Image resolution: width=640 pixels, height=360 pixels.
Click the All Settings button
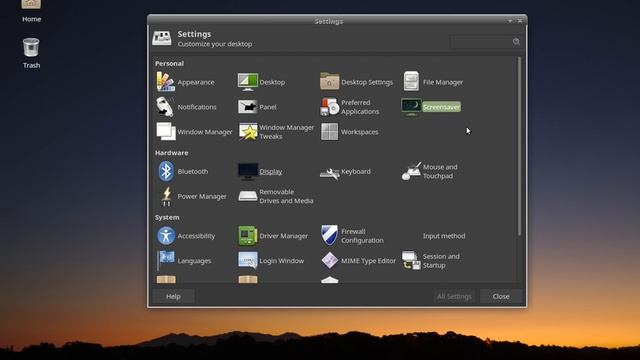[454, 296]
